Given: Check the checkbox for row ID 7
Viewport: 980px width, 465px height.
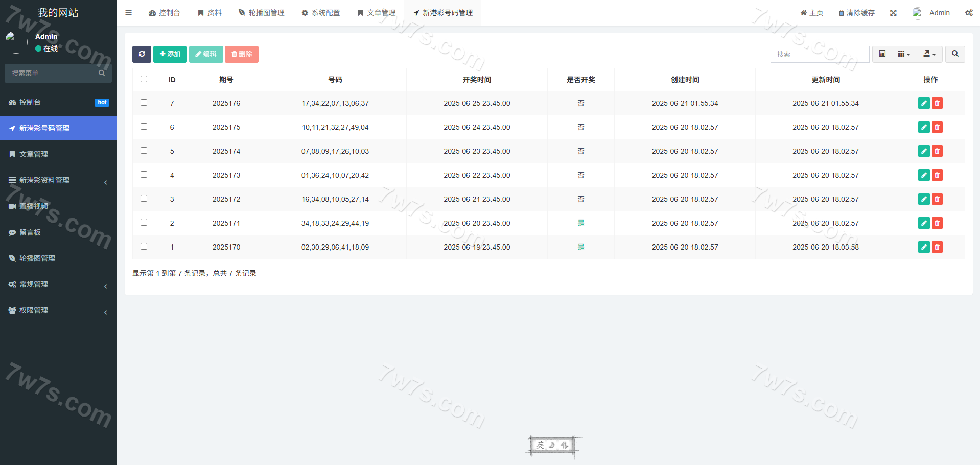Looking at the screenshot, I should 144,103.
